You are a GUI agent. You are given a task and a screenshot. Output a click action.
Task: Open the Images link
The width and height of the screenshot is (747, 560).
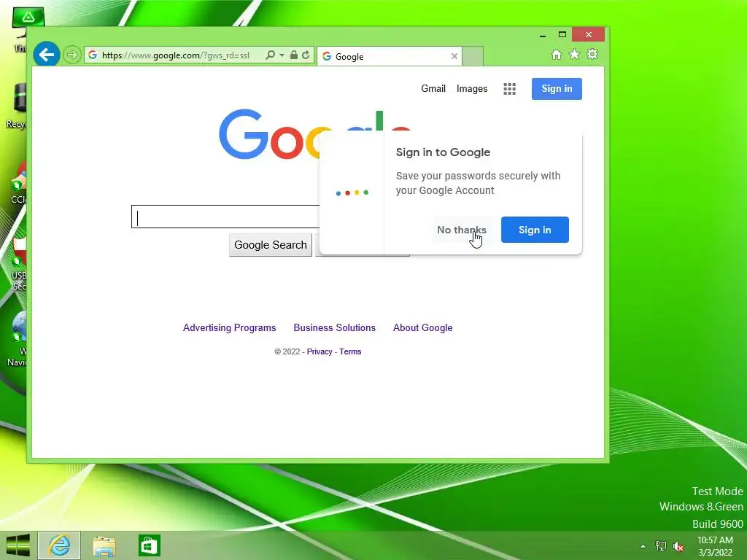(x=472, y=88)
